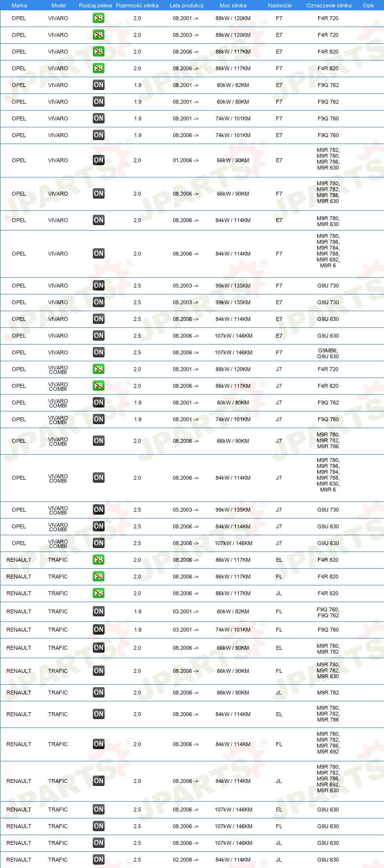Click petrol icon in Vivaro Combi F4R 820 row
Screen dimensions: 384x868
(x=99, y=386)
